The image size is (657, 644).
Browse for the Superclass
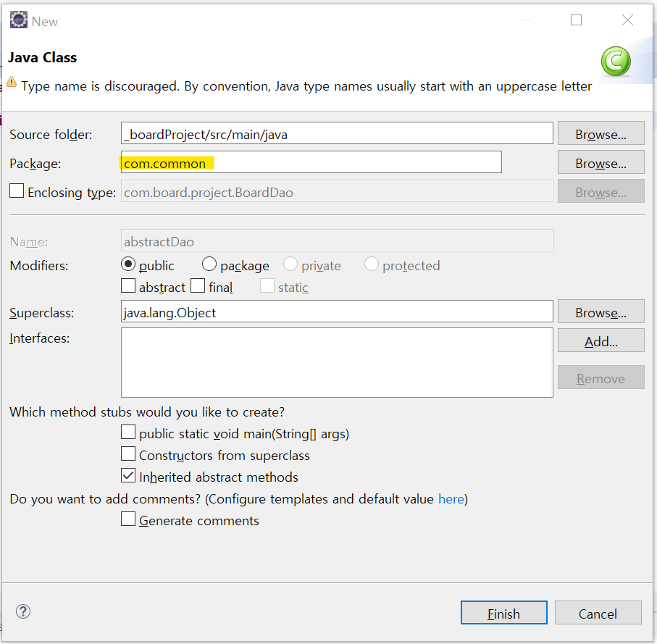600,311
